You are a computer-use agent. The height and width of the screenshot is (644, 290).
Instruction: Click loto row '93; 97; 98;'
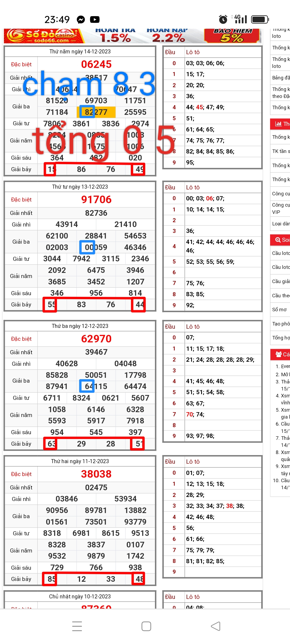click(200, 436)
